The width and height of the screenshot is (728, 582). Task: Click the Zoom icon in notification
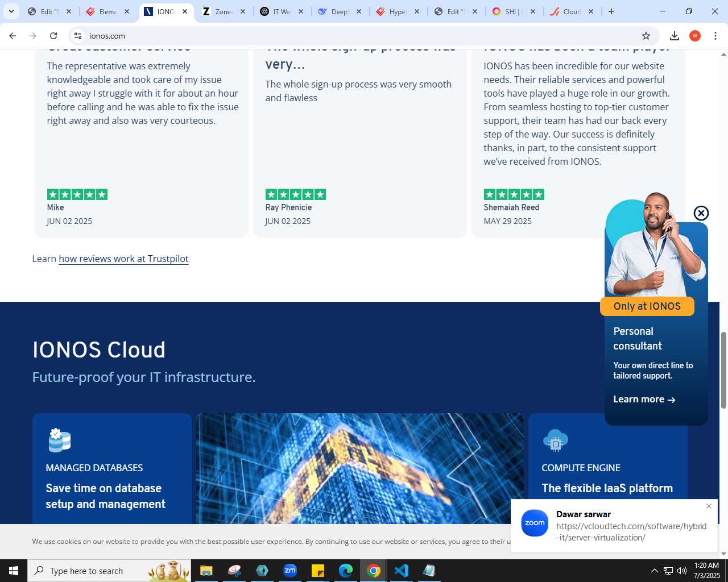[535, 523]
